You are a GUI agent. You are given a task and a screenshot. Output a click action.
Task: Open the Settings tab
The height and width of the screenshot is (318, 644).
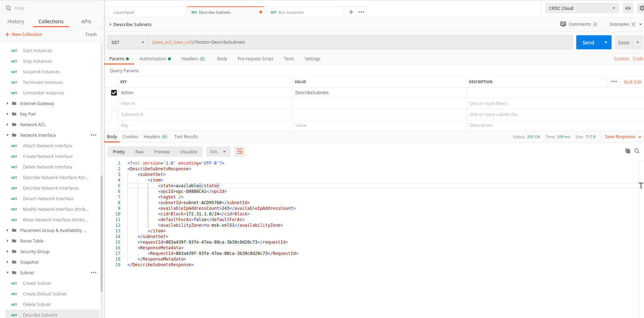click(312, 59)
